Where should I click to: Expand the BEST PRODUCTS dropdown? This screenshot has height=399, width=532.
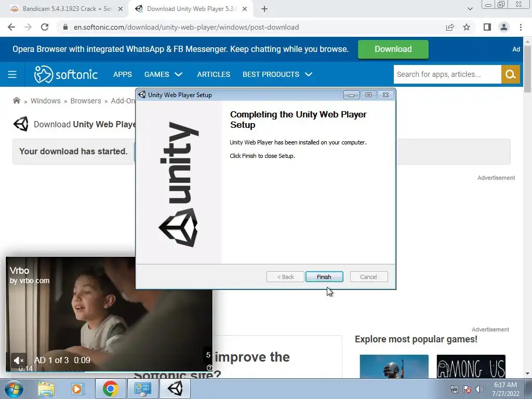click(277, 74)
